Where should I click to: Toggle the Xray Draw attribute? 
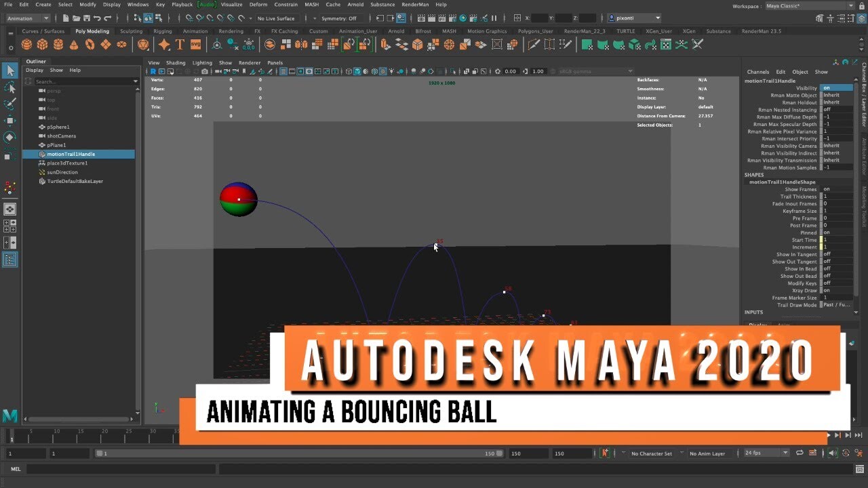click(827, 290)
